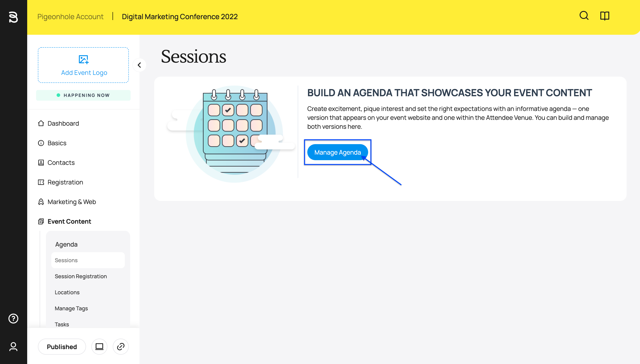The width and height of the screenshot is (640, 364).
Task: Open the search icon in header
Action: 584,16
